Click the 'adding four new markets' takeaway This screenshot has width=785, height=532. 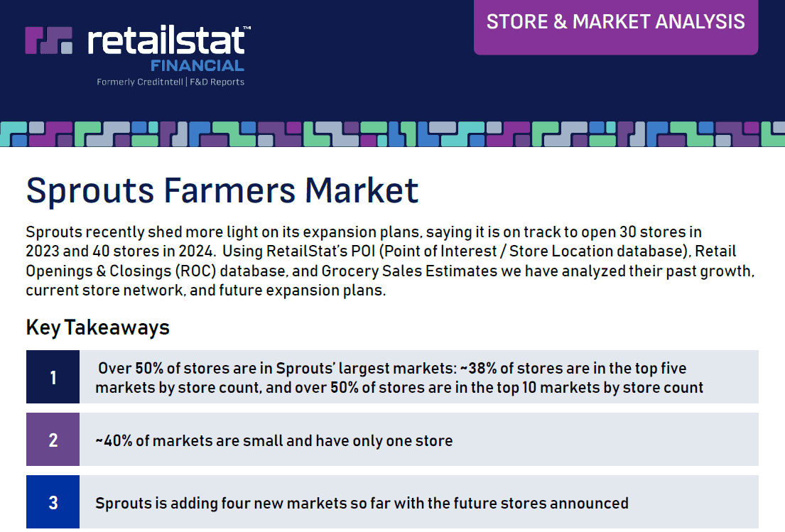click(x=362, y=503)
